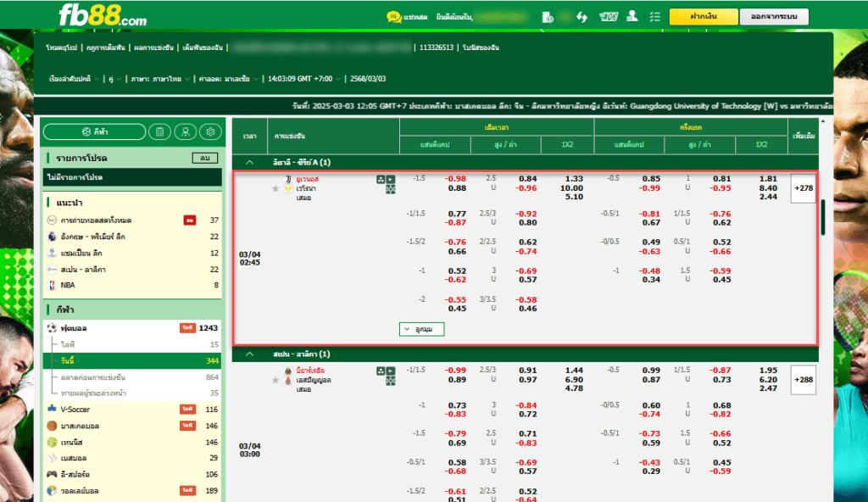Collapse the Italy Serie A league section
The image size is (868, 502).
(x=250, y=162)
